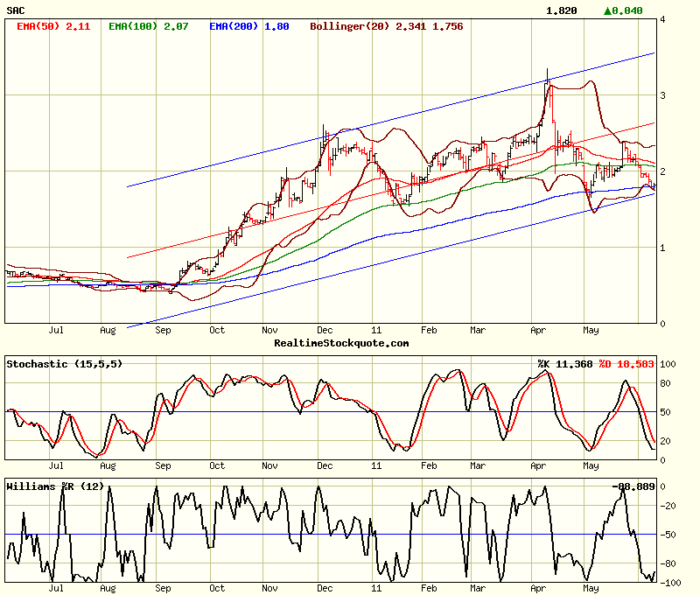Click the RealtimeStockquote.com caption
The width and height of the screenshot is (700, 595).
point(341,343)
